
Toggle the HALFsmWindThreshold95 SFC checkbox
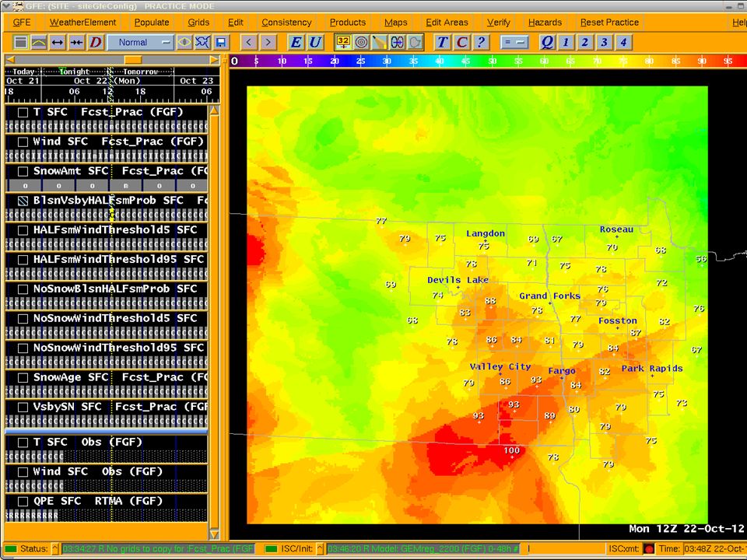tap(23, 260)
